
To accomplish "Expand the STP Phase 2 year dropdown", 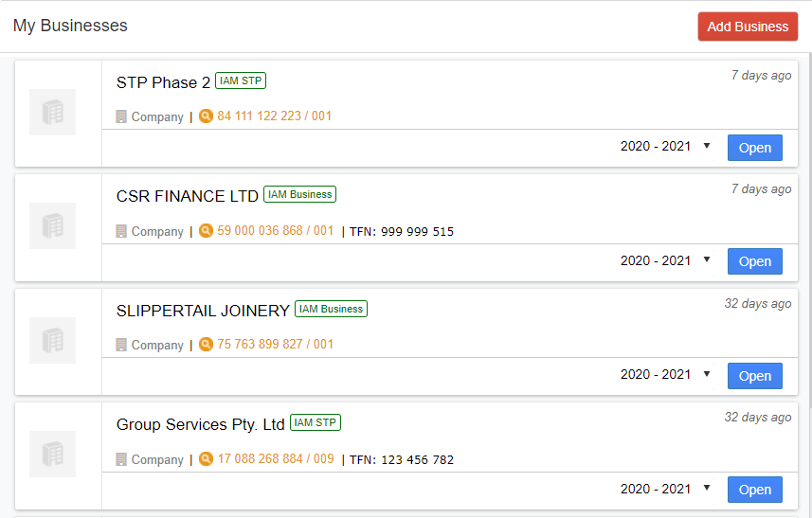I will 665,147.
